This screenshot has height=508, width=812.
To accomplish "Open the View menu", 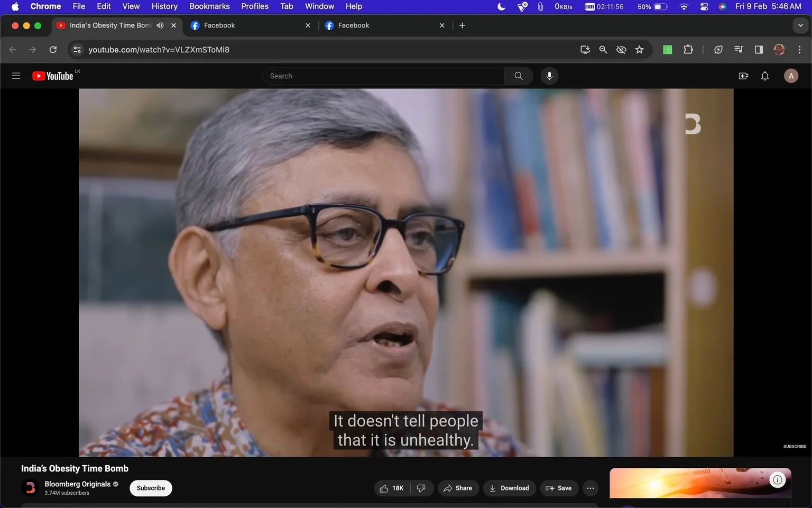I will [131, 6].
